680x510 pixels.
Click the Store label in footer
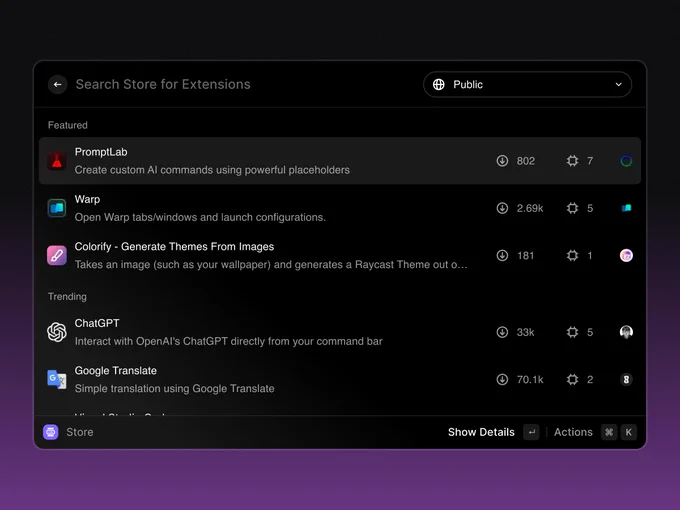(80, 432)
